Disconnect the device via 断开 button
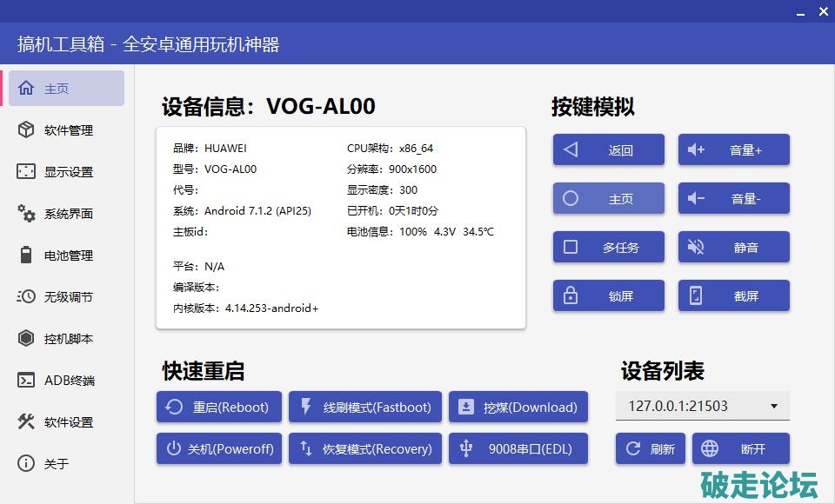Viewport: 835px width, 504px height. (x=741, y=449)
